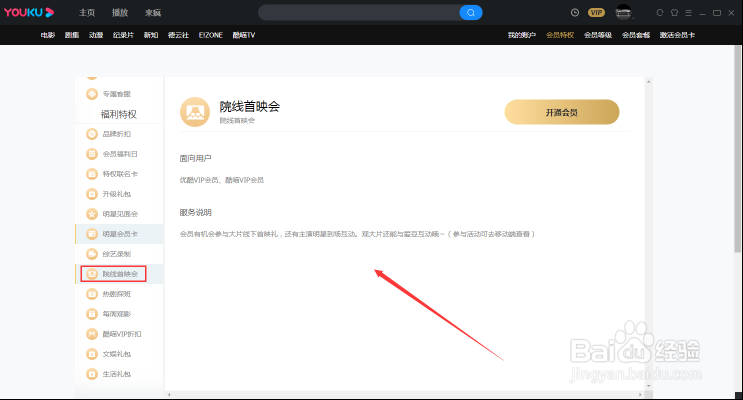This screenshot has width=743, height=400.
Task: Click the 院线首映会 sidebar icon
Action: [x=92, y=274]
